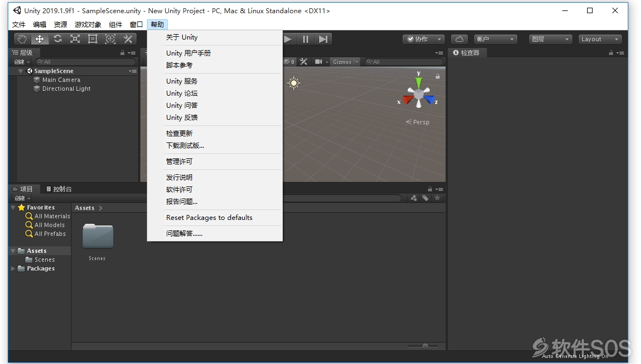Click the scene view search field
641x364 pixels.
(403, 62)
